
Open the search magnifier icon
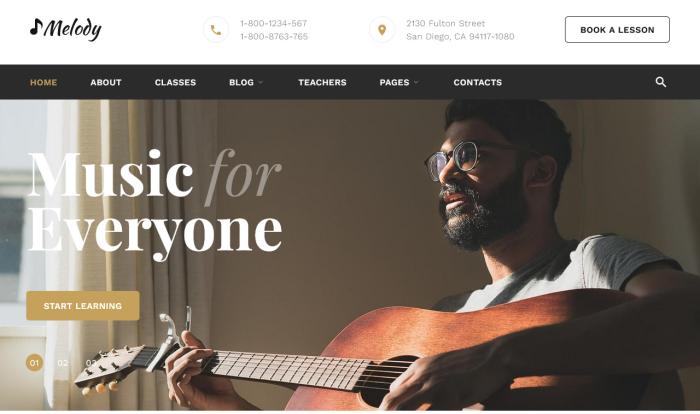[661, 82]
